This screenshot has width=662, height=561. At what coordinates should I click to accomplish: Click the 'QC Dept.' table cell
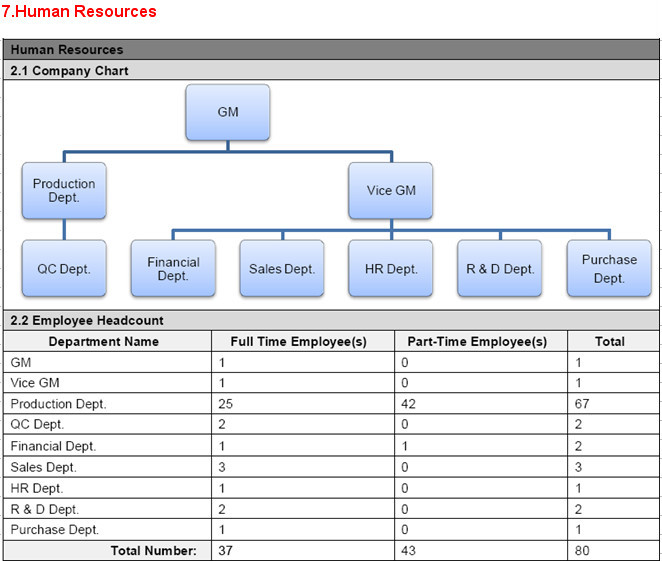coord(108,424)
